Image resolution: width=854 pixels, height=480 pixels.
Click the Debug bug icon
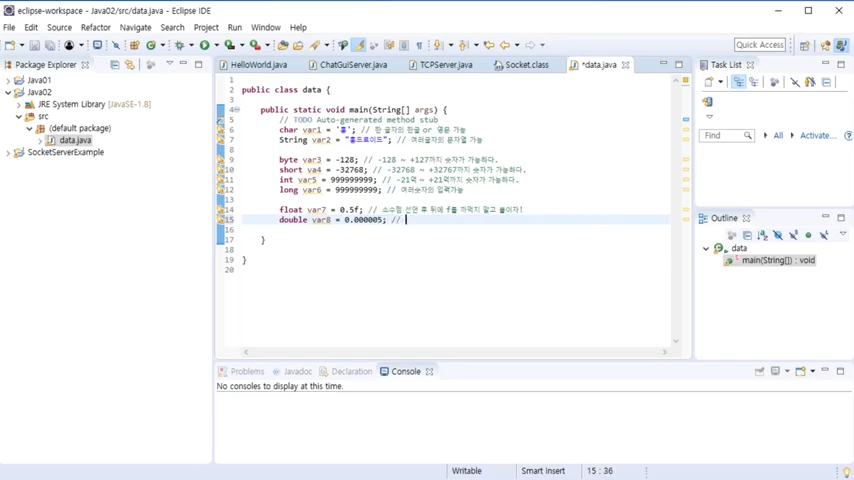[180, 45]
